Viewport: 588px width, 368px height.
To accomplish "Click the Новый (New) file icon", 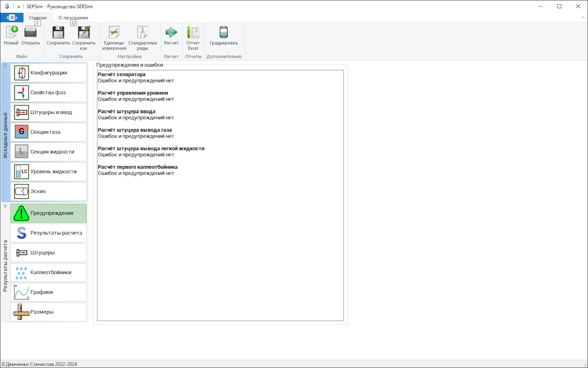I will click(x=11, y=33).
